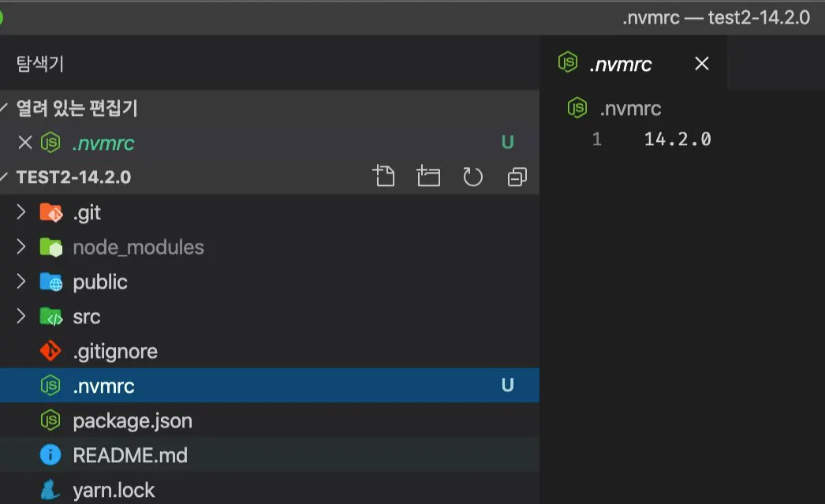825x504 pixels.
Task: Select .nvmrc file in the project tree
Action: tap(103, 386)
